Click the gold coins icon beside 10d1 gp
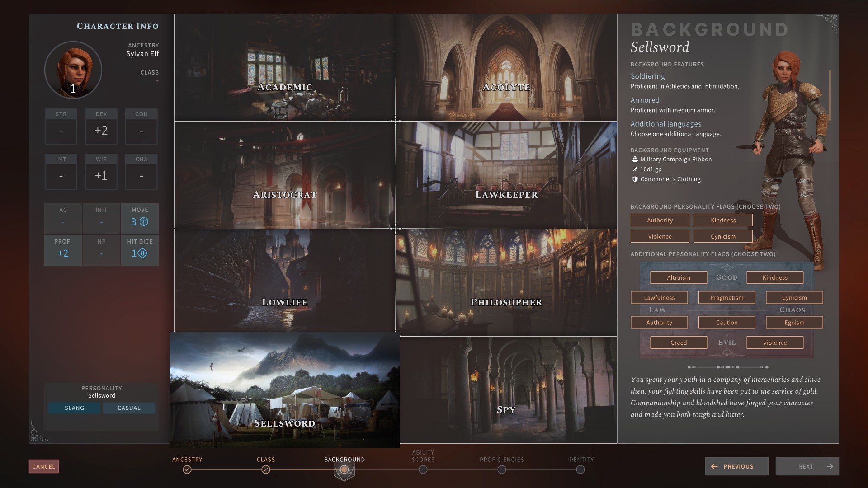Image resolution: width=868 pixels, height=488 pixels. 635,169
